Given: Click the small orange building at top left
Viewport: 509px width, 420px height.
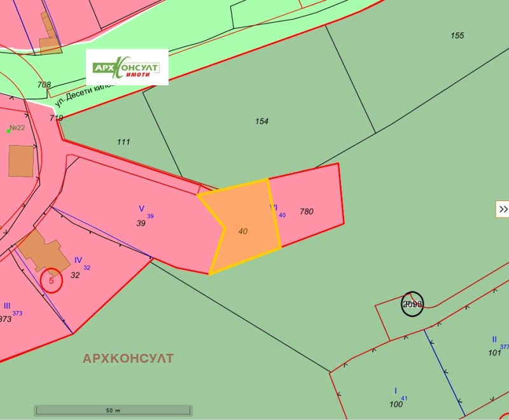Looking at the screenshot, I should coord(50,45).
